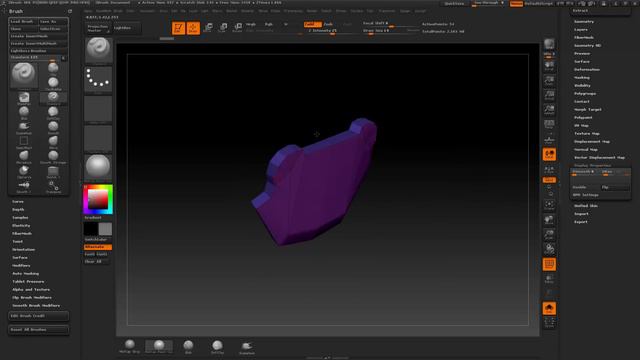This screenshot has height=360, width=640.
Task: Click Load Brush button
Action: pos(23,21)
